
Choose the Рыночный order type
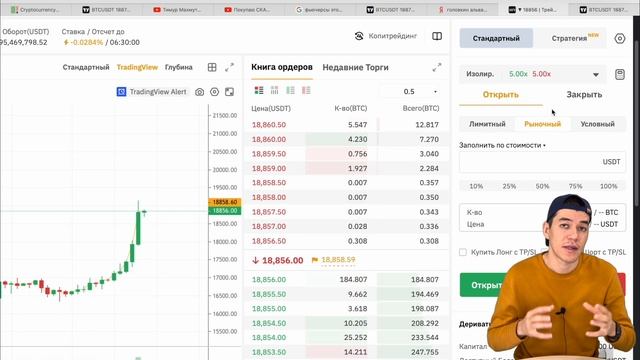(x=542, y=124)
